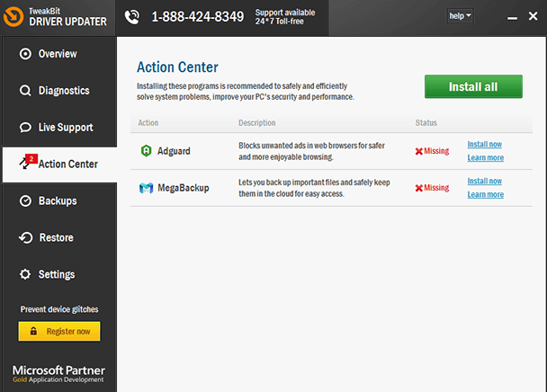This screenshot has height=392, width=547.
Task: Go to the Backups section
Action: [59, 200]
